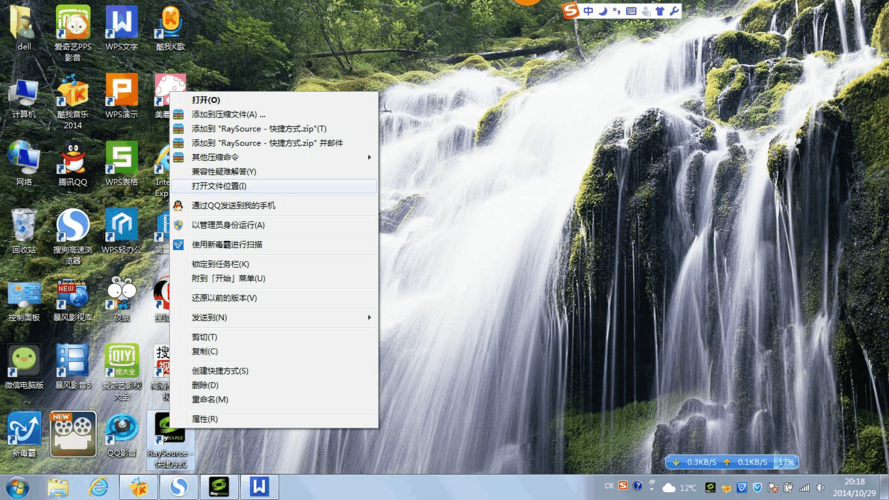Choose 删除(D) in context menu

274,385
